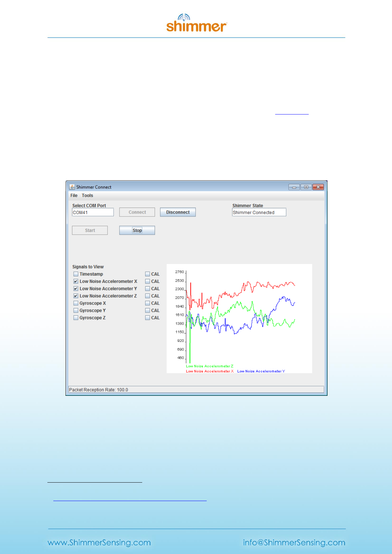The width and height of the screenshot is (392, 554).
Task: Tick the CAL checkbox for Gyroscope X
Action: (x=147, y=303)
